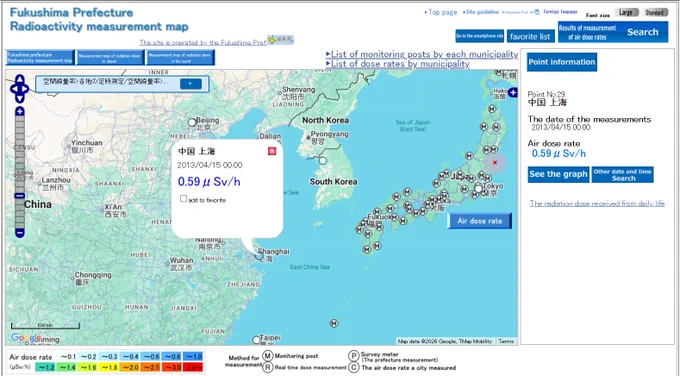
Task: Click 'This site is operated by the Fukushima Pref' link
Action: 203,43
